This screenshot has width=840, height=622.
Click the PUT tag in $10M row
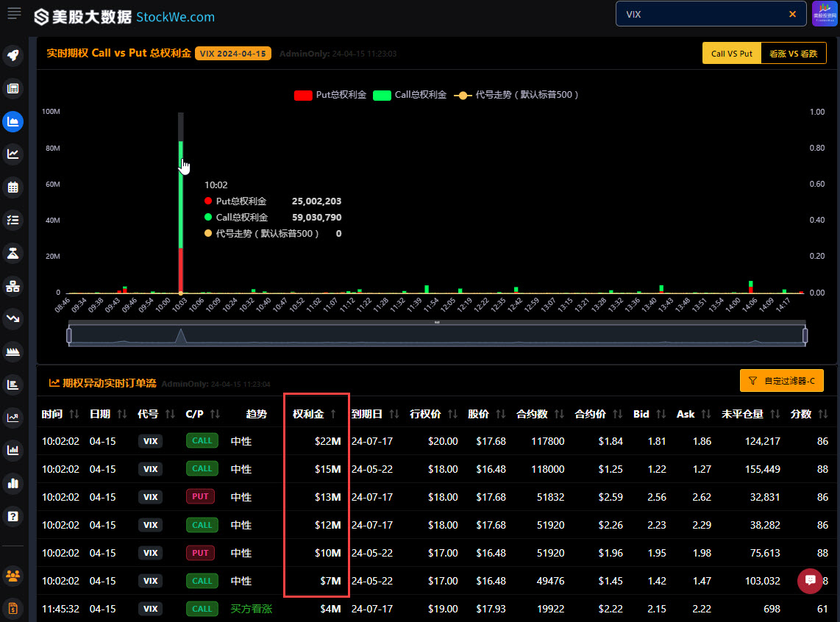point(200,553)
